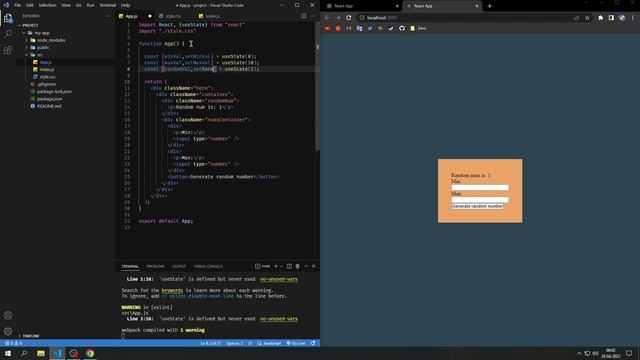Click the VS Code status bar sync/feedback icon

pos(313,343)
